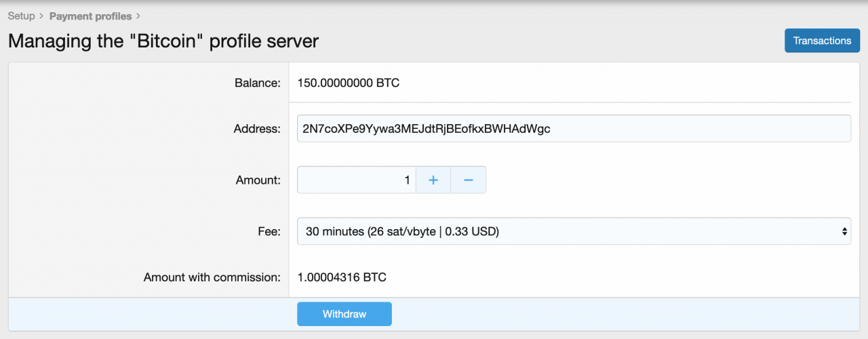
Task: Focus the Amount number field
Action: tap(356, 180)
